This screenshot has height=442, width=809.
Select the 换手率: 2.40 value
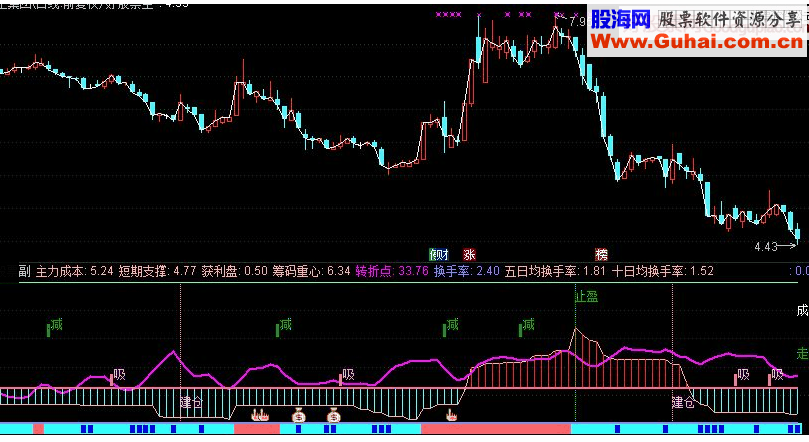(467, 271)
